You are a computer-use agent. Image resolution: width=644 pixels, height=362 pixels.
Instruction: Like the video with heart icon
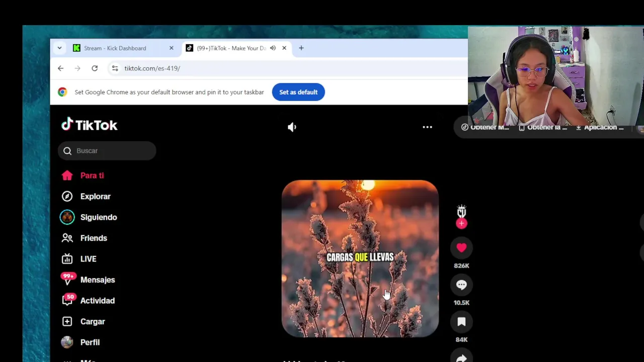[x=461, y=247]
